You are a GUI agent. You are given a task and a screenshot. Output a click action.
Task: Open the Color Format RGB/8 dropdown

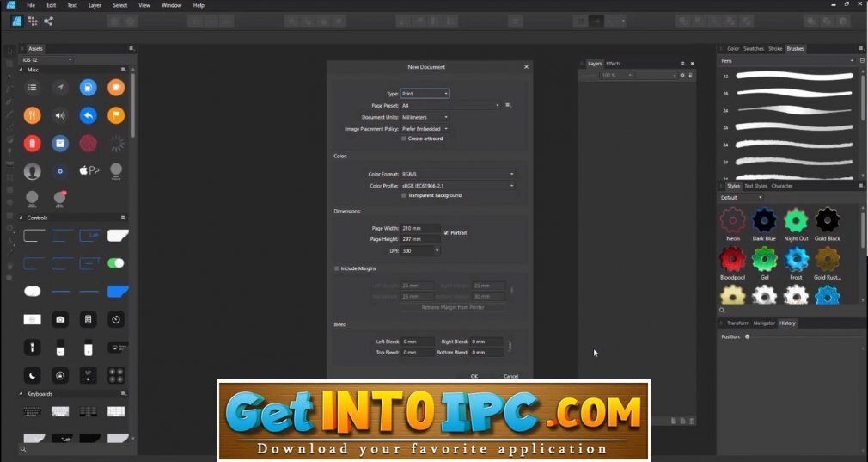(458, 174)
